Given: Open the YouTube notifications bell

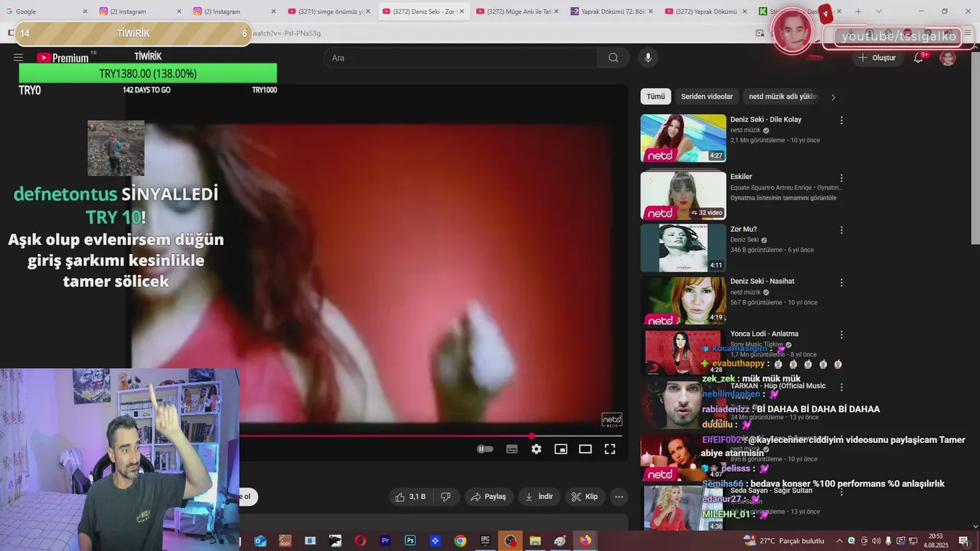Looking at the screenshot, I should (x=918, y=57).
